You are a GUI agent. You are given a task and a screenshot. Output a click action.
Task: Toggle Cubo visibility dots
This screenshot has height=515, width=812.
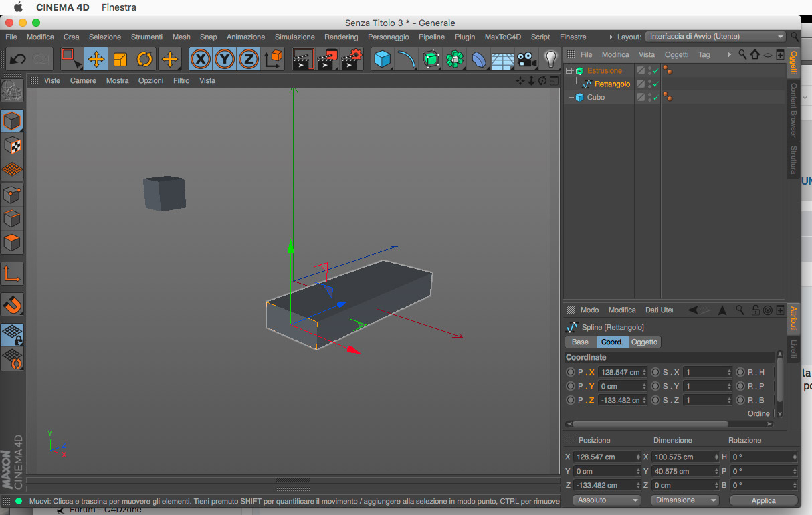[649, 97]
